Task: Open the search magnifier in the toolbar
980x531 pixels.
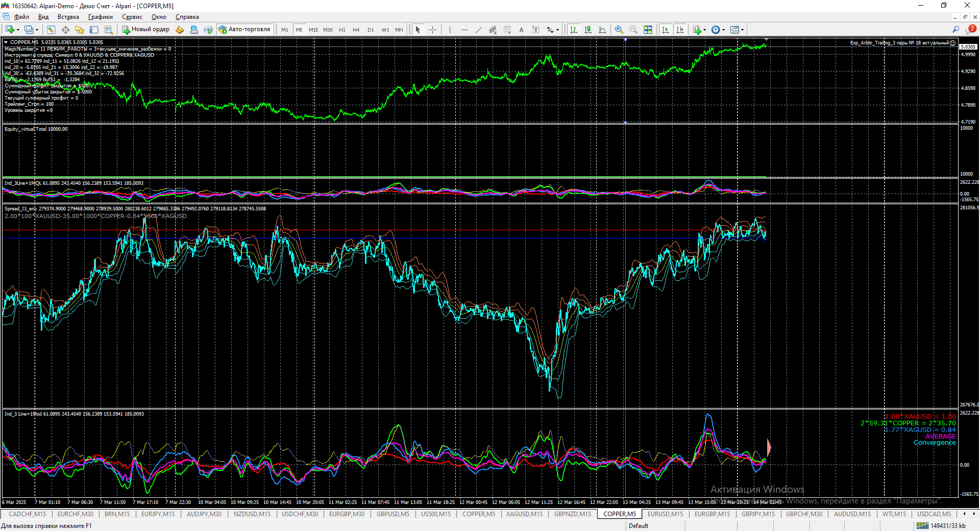Action: point(955,30)
